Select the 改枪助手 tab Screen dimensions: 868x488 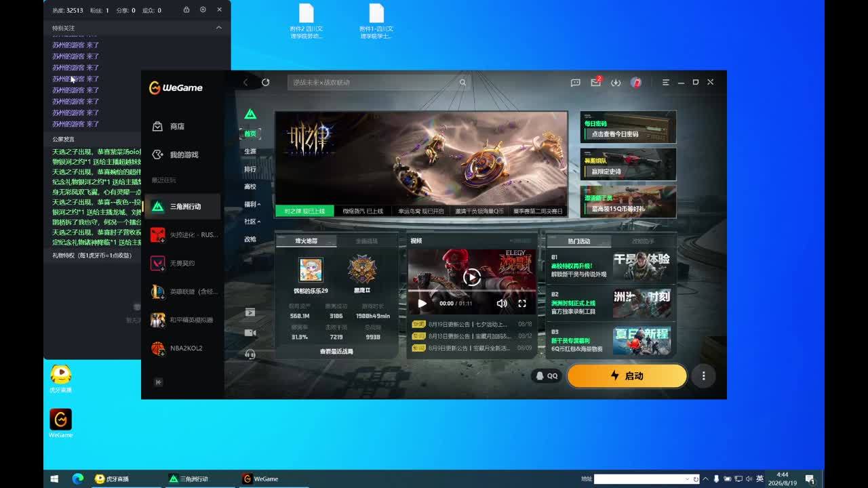point(644,241)
